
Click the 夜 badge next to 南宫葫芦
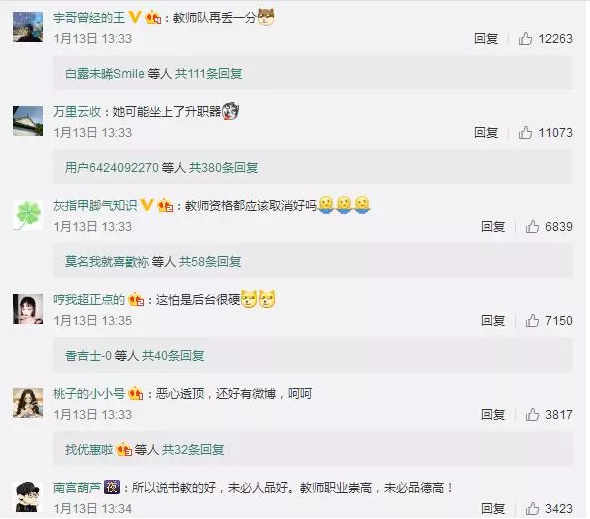point(112,487)
